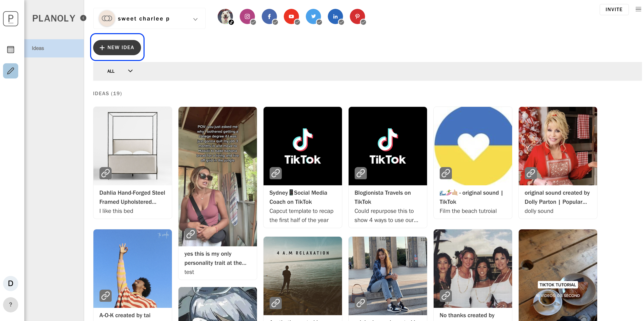The height and width of the screenshot is (321, 644).
Task: Click link icon on girl sitting on steps card
Action: (361, 303)
